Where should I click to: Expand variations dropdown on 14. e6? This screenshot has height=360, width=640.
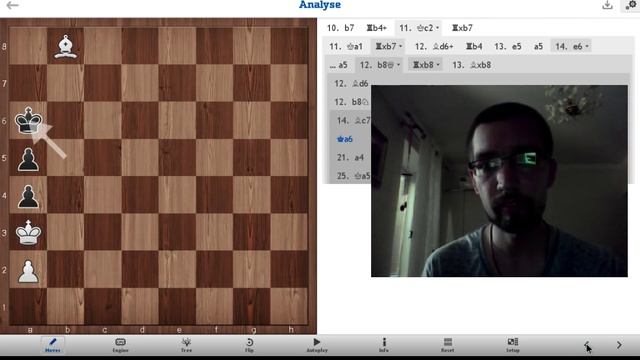pyautogui.click(x=587, y=47)
